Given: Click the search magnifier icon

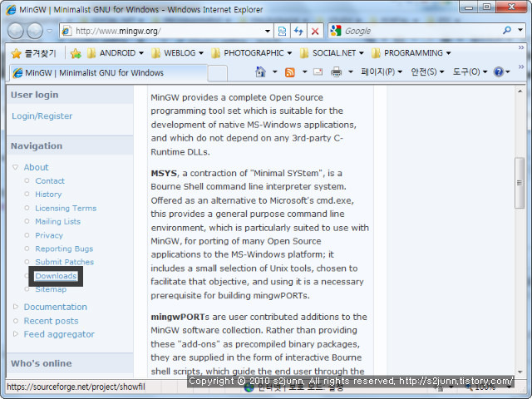Looking at the screenshot, I should click(507, 31).
